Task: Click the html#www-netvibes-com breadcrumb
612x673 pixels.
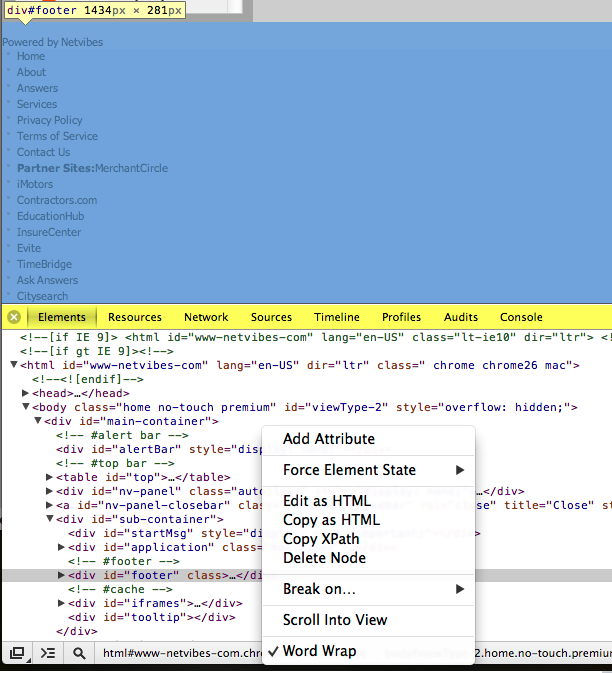Action: (x=182, y=653)
